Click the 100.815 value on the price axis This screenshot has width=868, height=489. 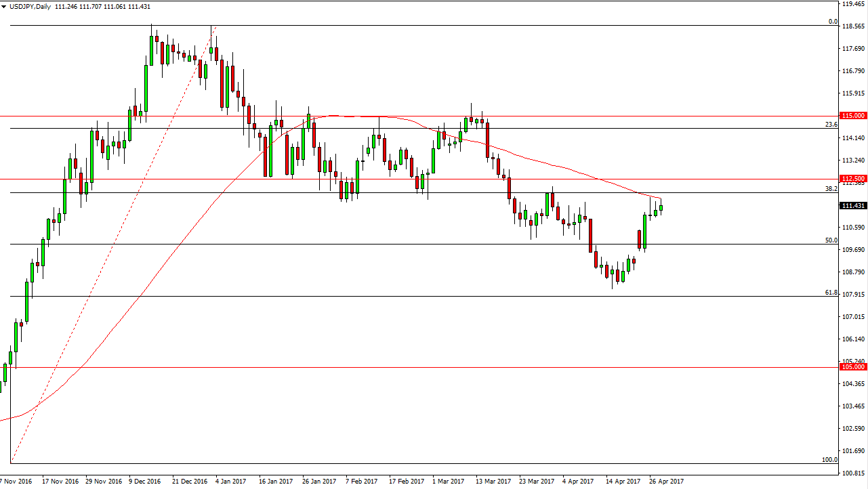853,473
